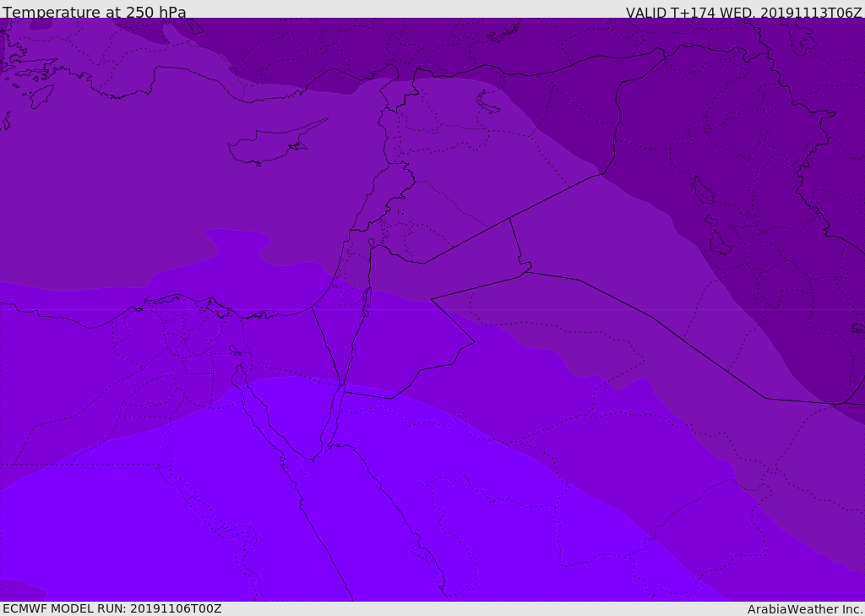The height and width of the screenshot is (616, 865).
Task: Open the ArabiaWeather Inc. credit label
Action: point(805,609)
